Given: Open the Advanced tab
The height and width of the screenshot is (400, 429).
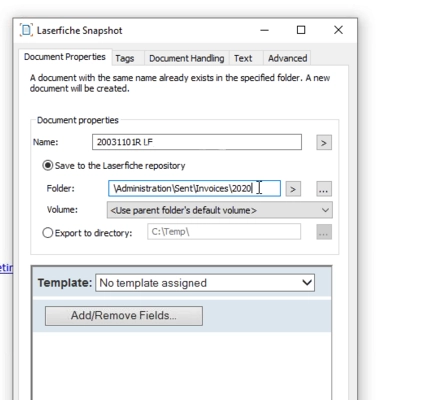Looking at the screenshot, I should 287,58.
